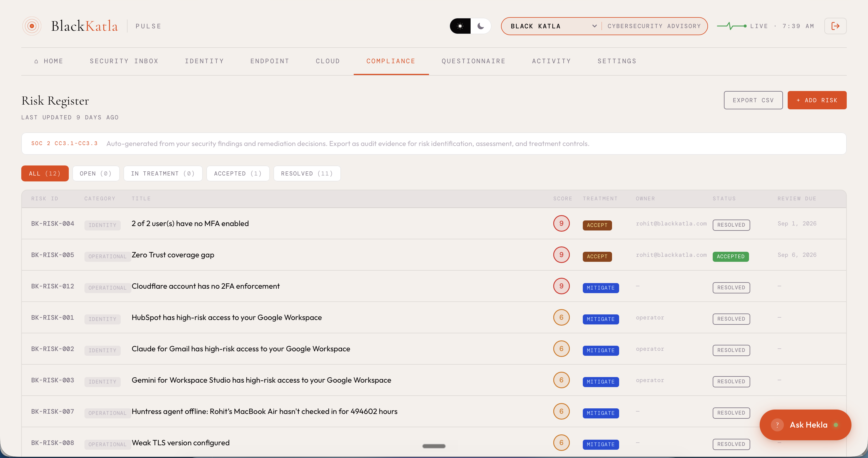Image resolution: width=868 pixels, height=458 pixels.
Task: Click score 9 badge for BK-RISK-005
Action: 561,255
